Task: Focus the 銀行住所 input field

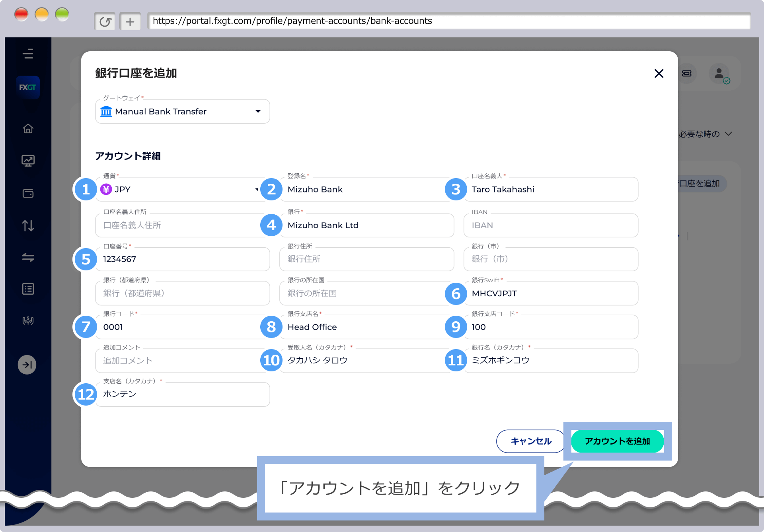Action: (366, 259)
